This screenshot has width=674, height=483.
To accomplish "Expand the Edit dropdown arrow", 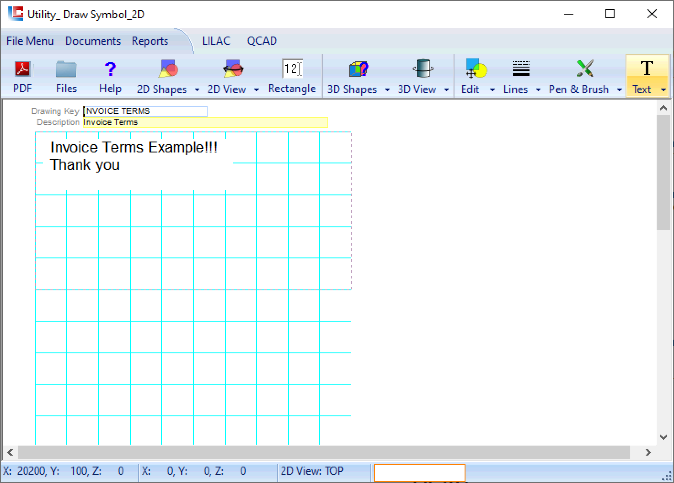I will coord(492,90).
